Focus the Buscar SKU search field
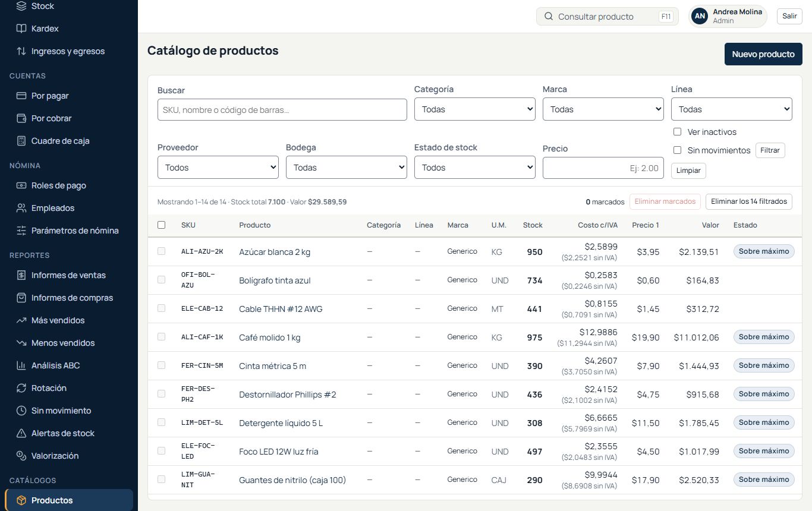The image size is (812, 511). pos(282,110)
